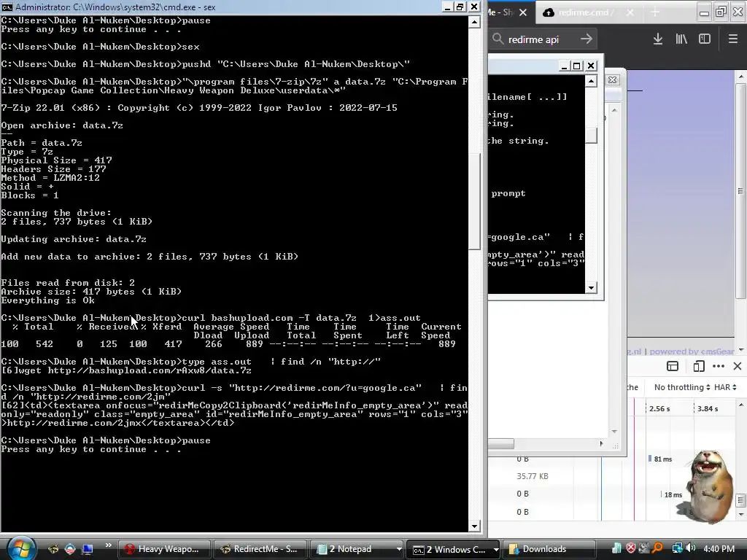Open the HAR dropdown in network panel
This screenshot has height=560, width=747.
click(725, 387)
